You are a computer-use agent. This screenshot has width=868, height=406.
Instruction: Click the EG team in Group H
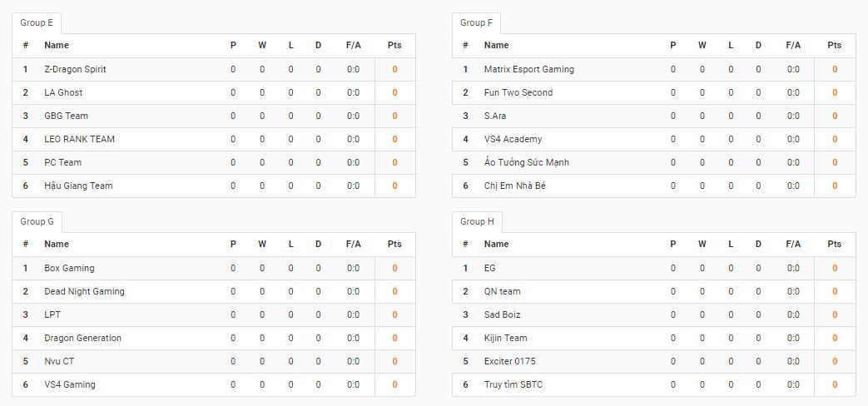click(489, 268)
